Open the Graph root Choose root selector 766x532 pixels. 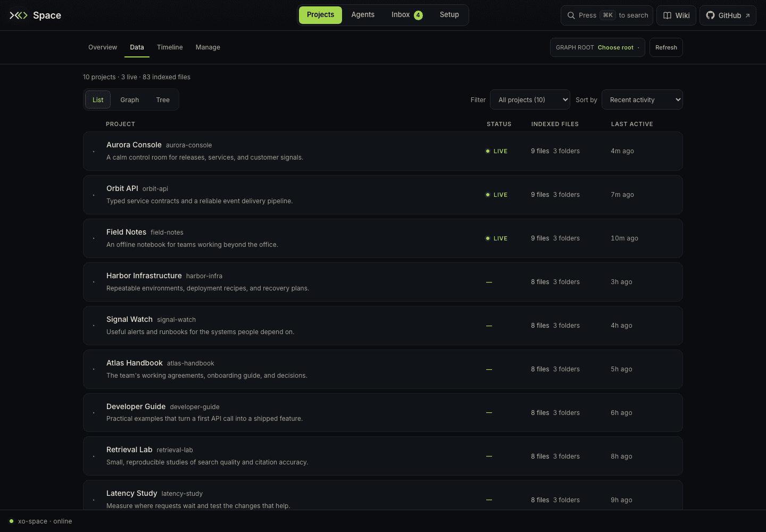[597, 47]
